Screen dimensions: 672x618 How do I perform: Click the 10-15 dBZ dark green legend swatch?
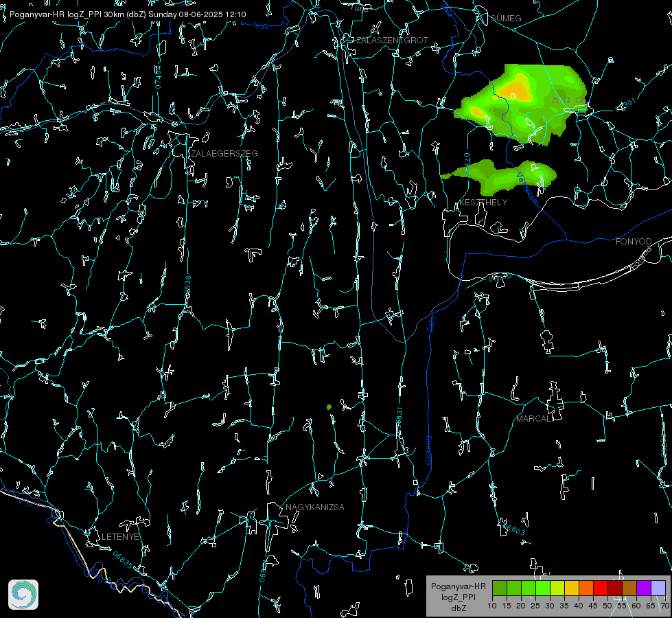click(499, 588)
